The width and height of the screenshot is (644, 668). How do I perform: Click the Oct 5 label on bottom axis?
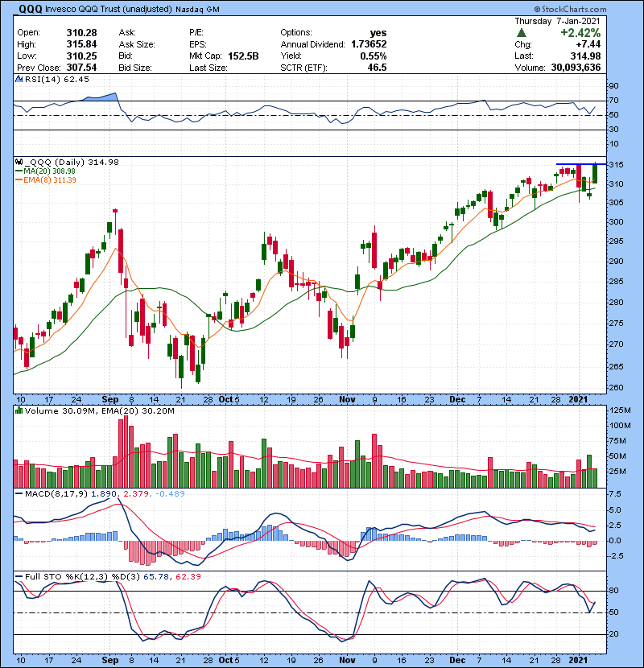pyautogui.click(x=229, y=660)
